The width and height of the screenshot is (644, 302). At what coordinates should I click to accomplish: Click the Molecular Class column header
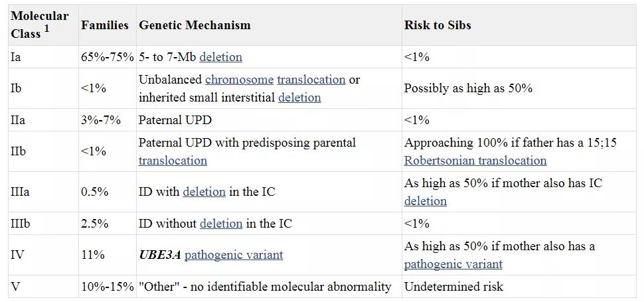tap(39, 25)
